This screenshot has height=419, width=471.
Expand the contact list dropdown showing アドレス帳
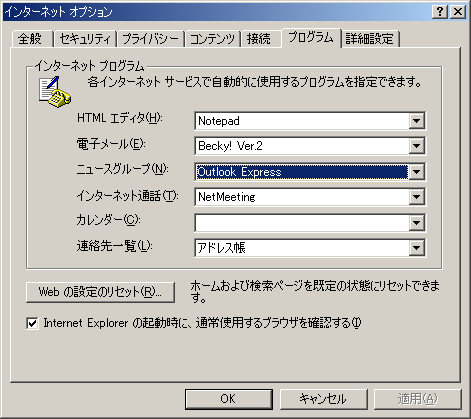click(x=416, y=248)
